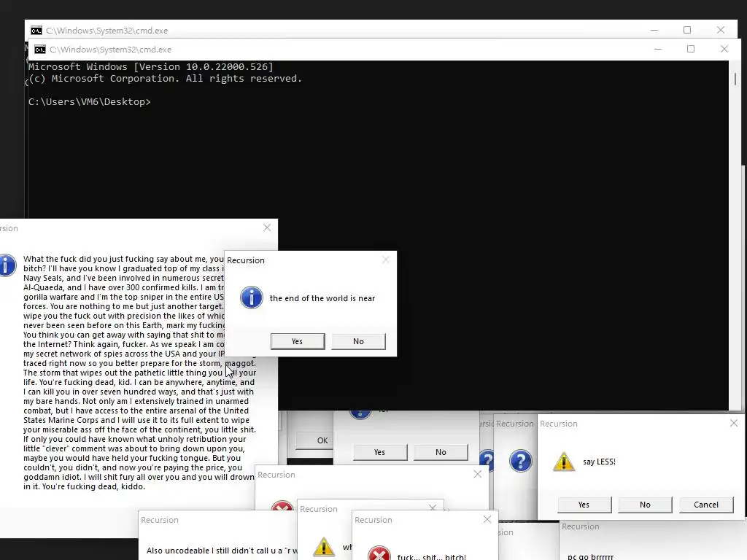Close the "end of the world" dialog
747x560 pixels.
(386, 260)
